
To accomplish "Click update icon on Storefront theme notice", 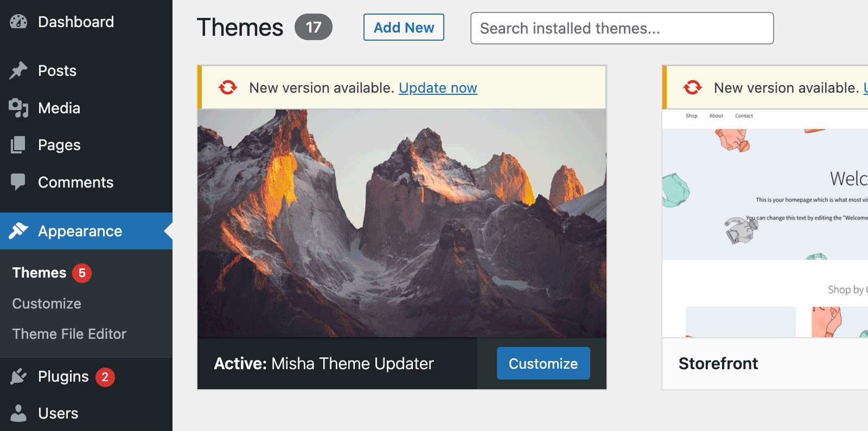I will [x=693, y=87].
